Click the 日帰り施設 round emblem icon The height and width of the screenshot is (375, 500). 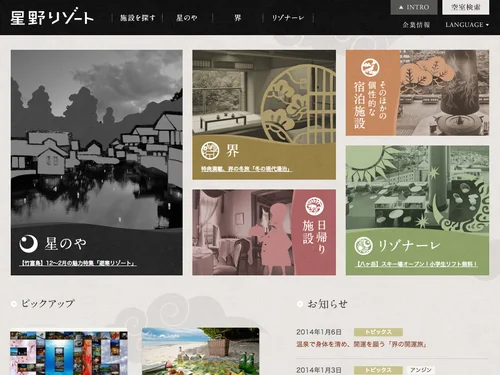[315, 206]
